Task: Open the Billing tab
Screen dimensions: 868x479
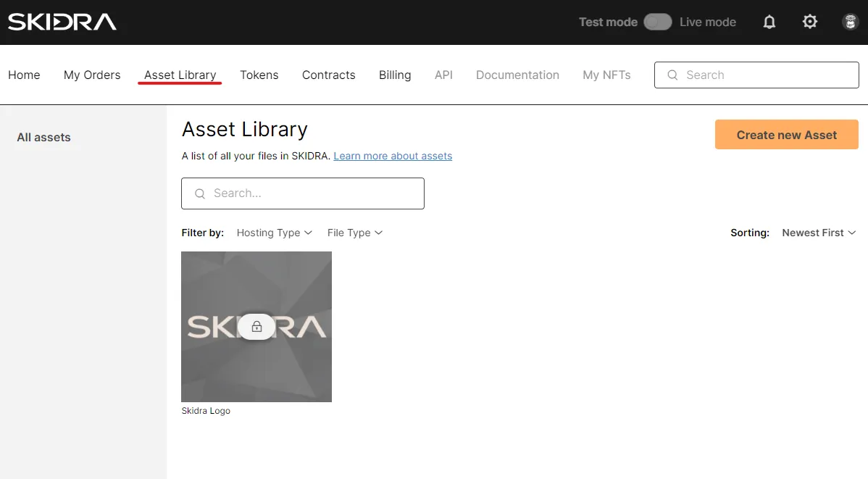Action: (395, 75)
